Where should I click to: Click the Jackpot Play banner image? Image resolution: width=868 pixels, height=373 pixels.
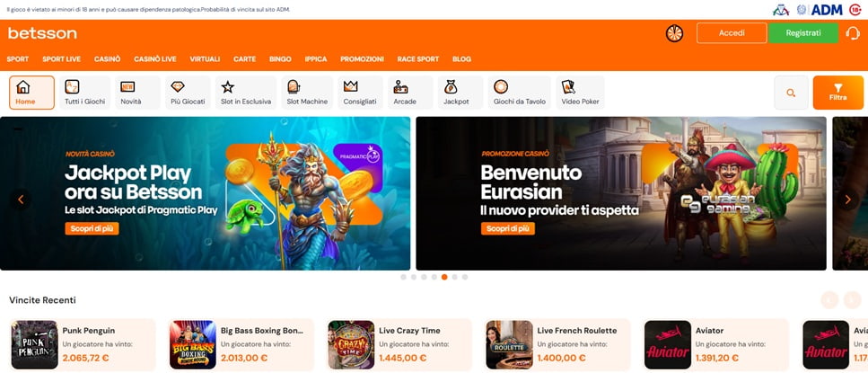pos(205,193)
